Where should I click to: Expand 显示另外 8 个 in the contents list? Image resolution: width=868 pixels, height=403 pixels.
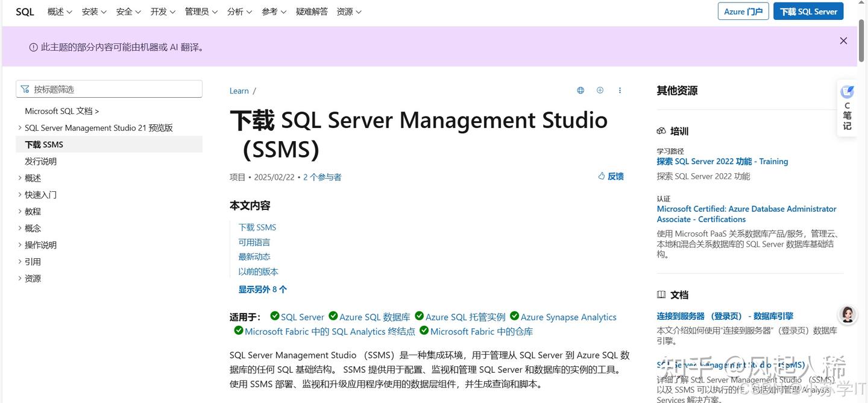click(262, 289)
